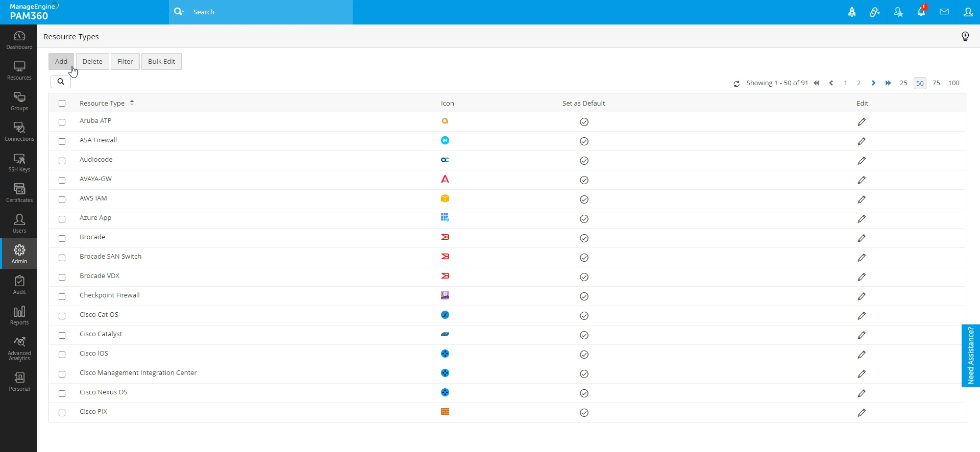
Task: Refresh the resource types list
Action: click(x=737, y=84)
